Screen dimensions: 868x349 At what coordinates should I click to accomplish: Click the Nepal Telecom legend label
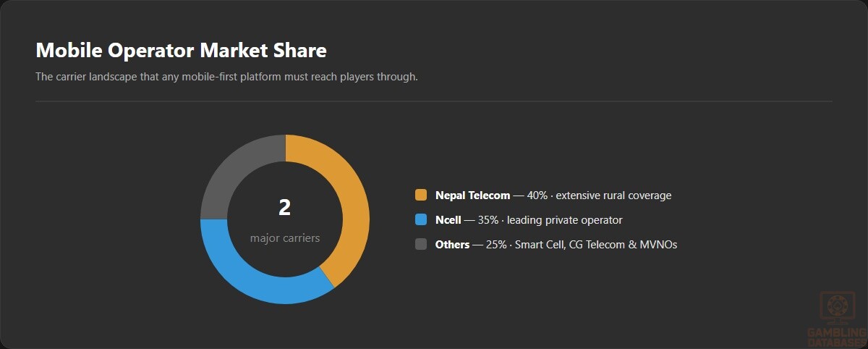click(472, 195)
